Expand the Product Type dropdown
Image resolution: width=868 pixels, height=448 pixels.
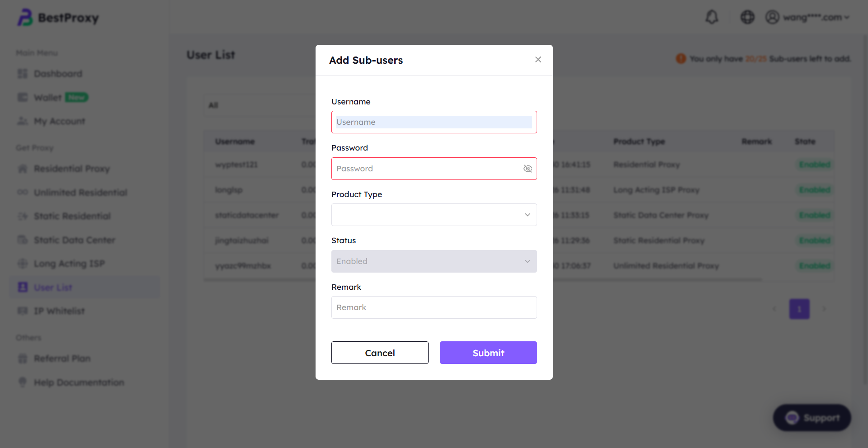pos(434,215)
